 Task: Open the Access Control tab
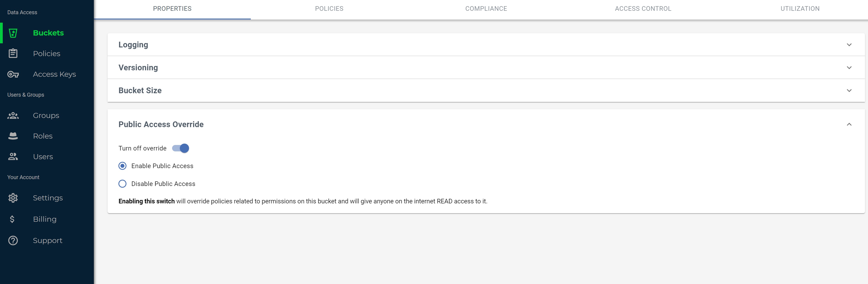pyautogui.click(x=643, y=9)
